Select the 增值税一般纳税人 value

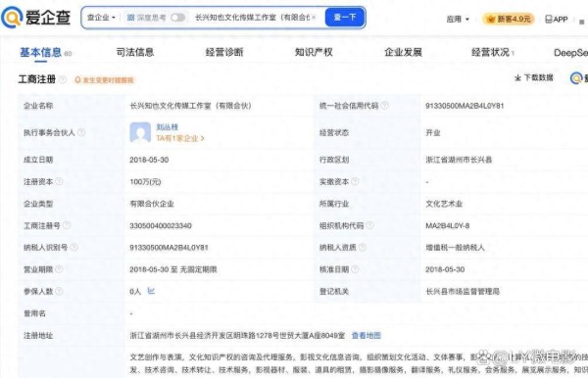click(x=455, y=247)
